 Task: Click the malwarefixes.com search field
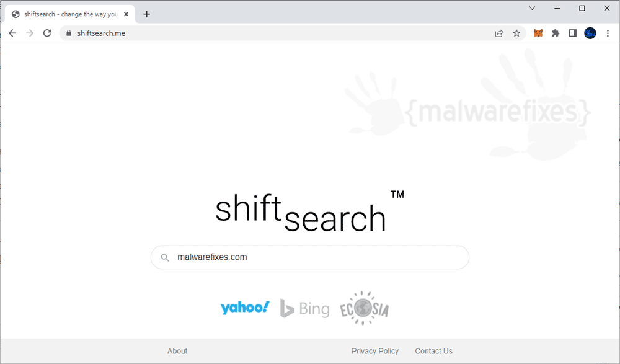click(310, 257)
